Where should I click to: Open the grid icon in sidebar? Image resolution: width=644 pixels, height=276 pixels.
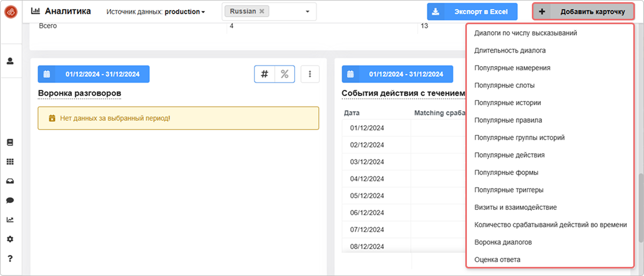[x=10, y=162]
